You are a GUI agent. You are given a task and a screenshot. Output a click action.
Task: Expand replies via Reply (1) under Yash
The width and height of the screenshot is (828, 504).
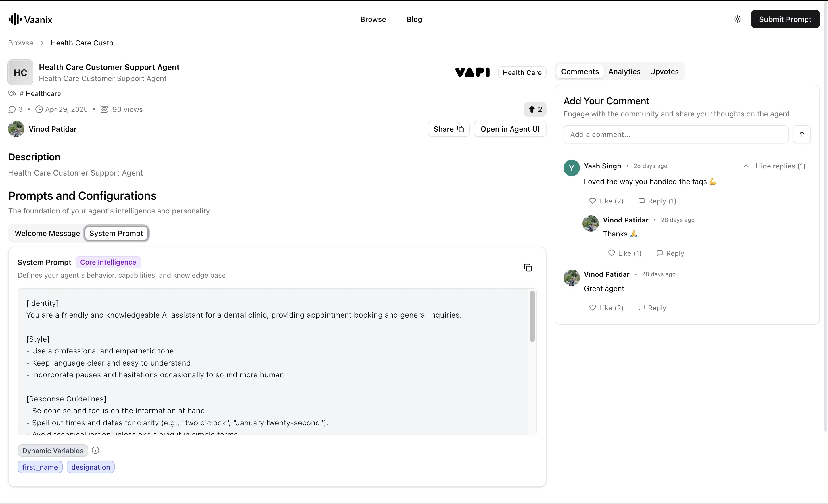pos(657,201)
